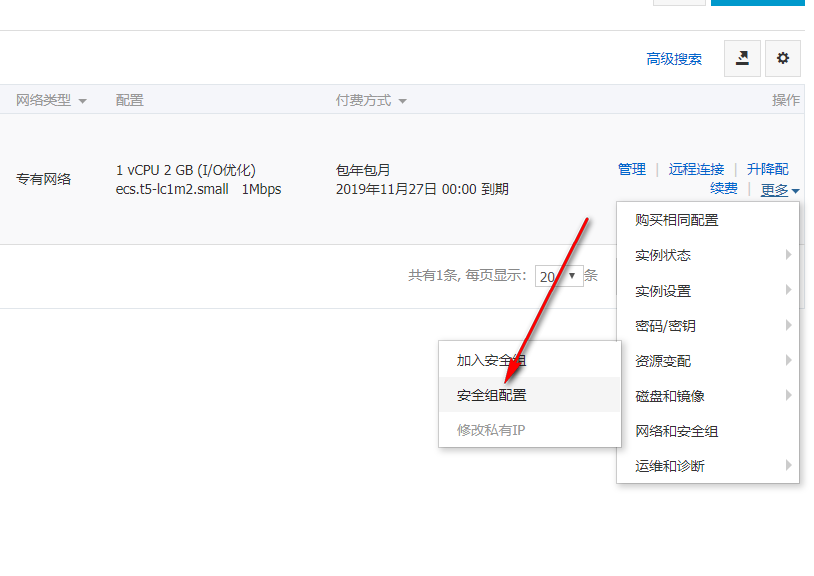Select the 网络和安全组 menu item
814x576 pixels.
tap(708, 431)
